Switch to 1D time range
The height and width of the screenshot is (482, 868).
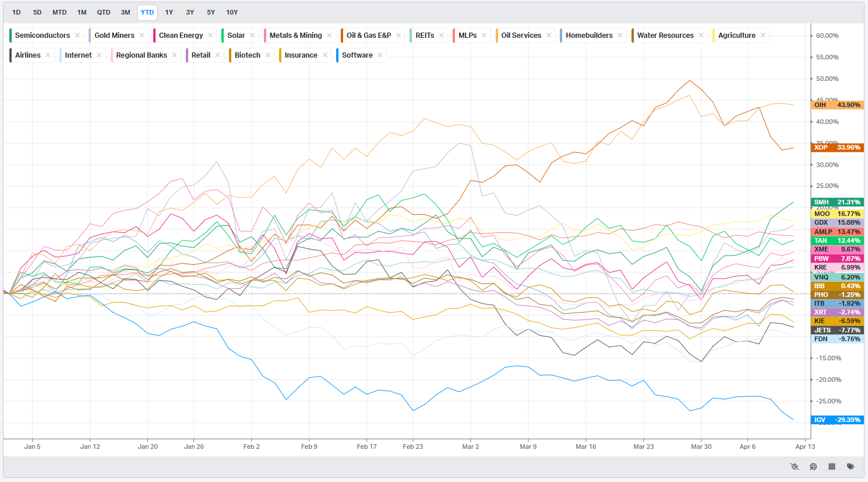pos(16,12)
